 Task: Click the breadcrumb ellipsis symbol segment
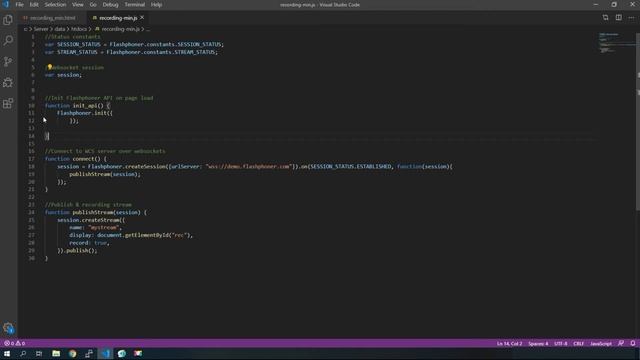148,29
